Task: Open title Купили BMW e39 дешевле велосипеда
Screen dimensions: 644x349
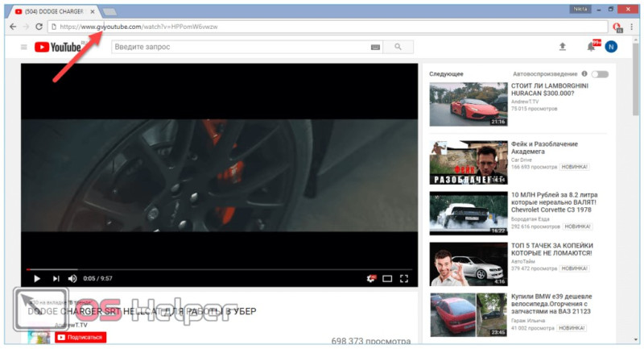Action: [x=551, y=304]
